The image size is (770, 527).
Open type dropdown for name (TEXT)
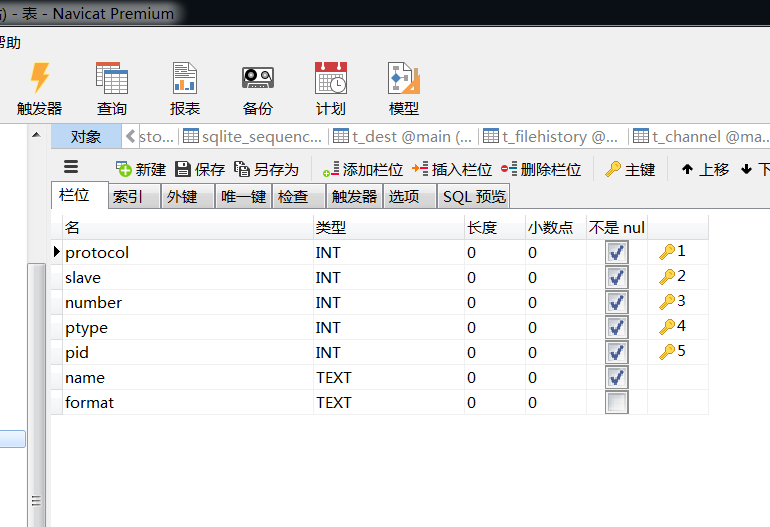[389, 378]
